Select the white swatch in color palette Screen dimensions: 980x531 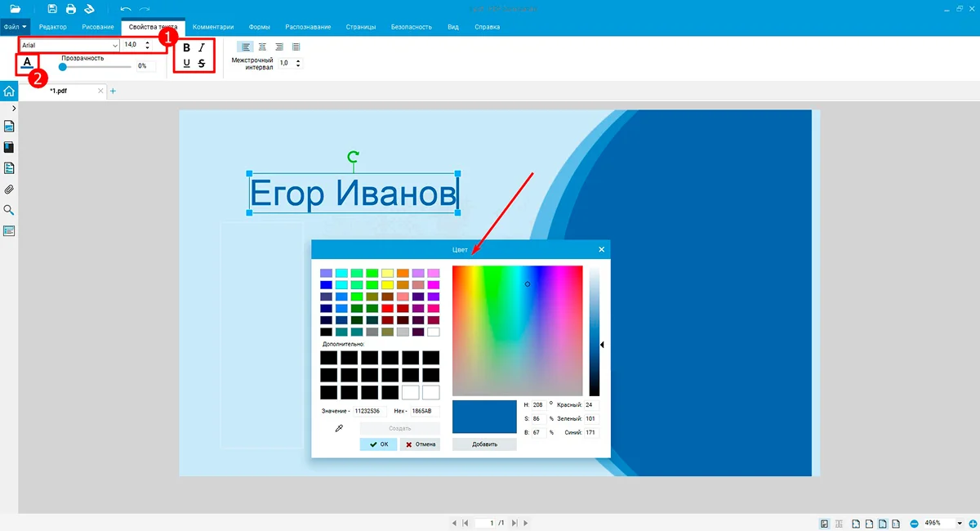tap(433, 332)
